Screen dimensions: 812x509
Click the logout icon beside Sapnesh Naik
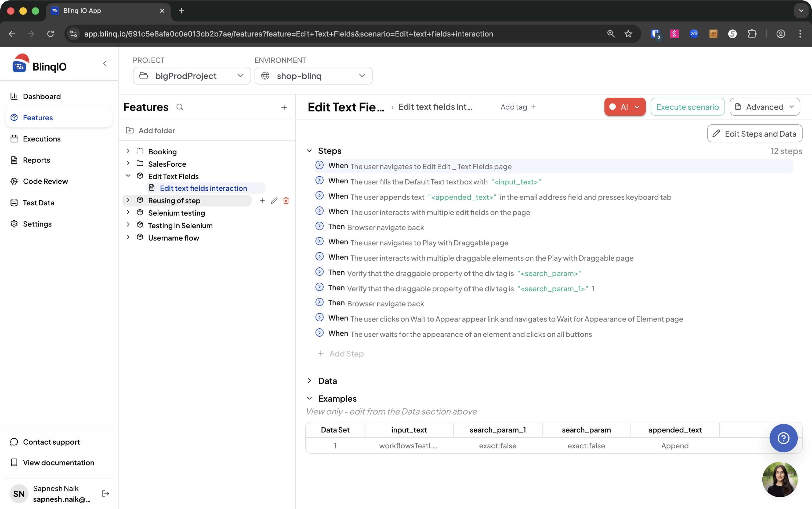[x=105, y=493]
